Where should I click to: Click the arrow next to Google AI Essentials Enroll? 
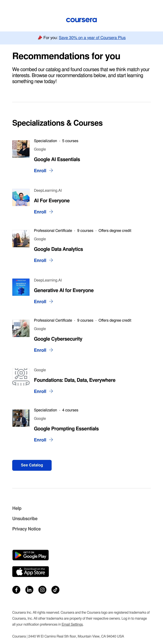coord(51,171)
